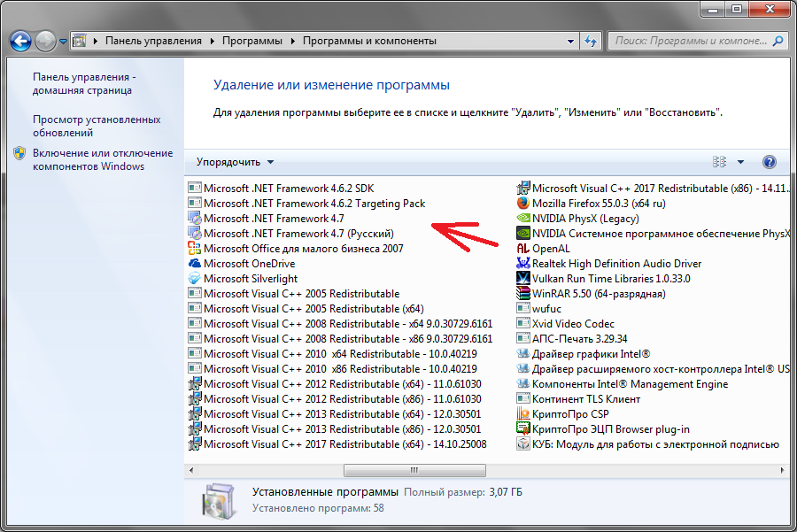Click the 'Программы и компоненты' breadcrumb

(x=369, y=41)
